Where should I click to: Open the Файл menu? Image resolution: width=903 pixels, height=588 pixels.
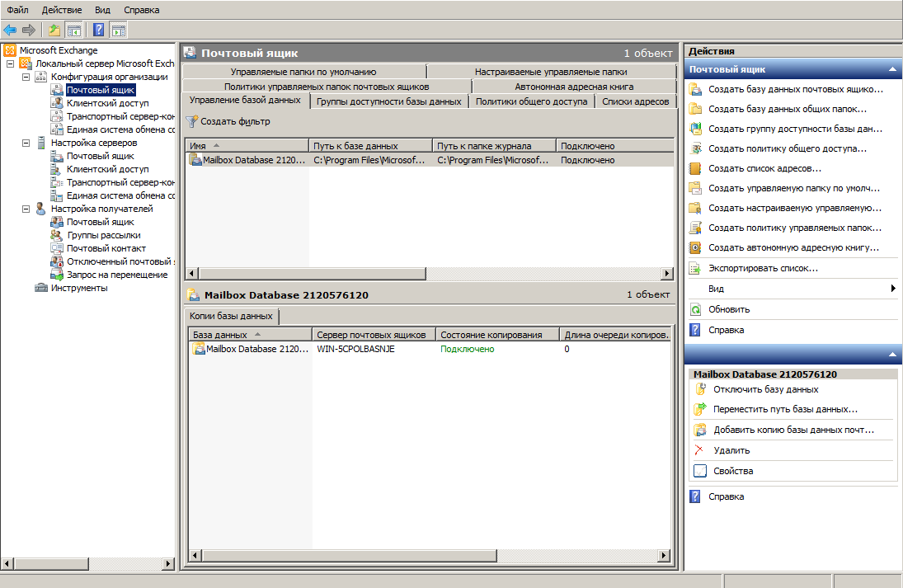[x=17, y=10]
